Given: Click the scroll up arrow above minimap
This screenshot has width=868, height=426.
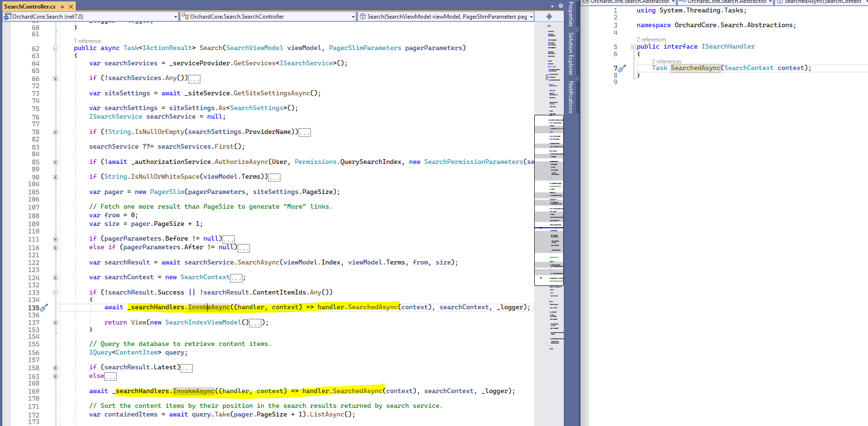Looking at the screenshot, I should tap(549, 25).
